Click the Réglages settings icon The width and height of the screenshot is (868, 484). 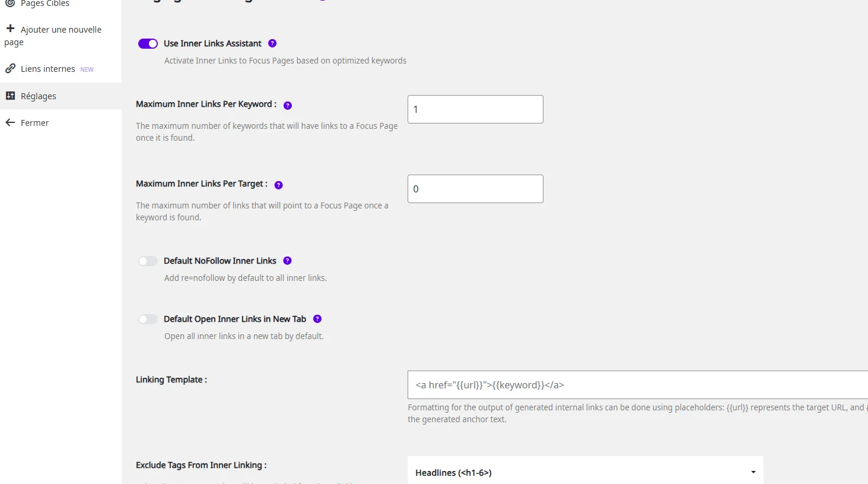click(10, 96)
